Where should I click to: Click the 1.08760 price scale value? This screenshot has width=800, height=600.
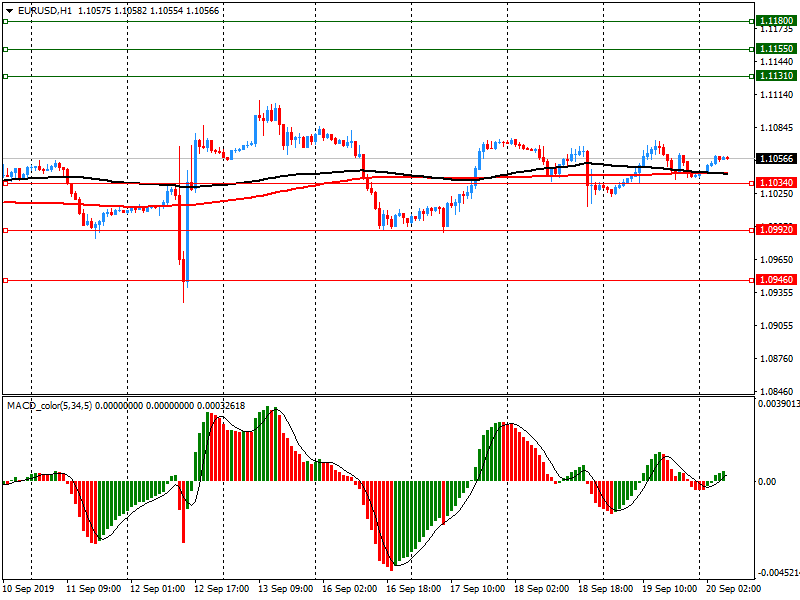click(x=777, y=359)
